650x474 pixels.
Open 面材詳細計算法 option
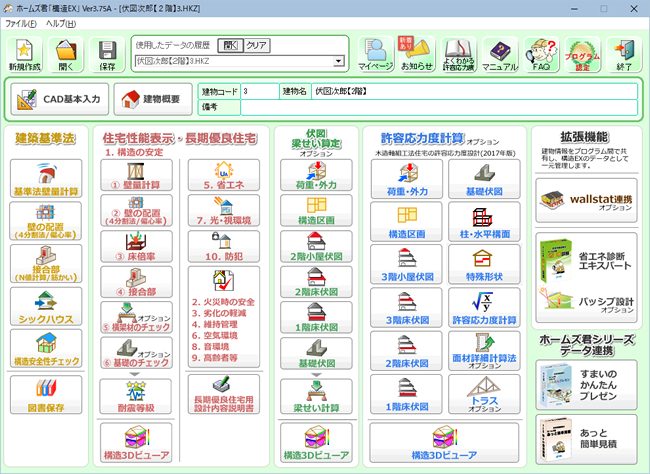484,351
